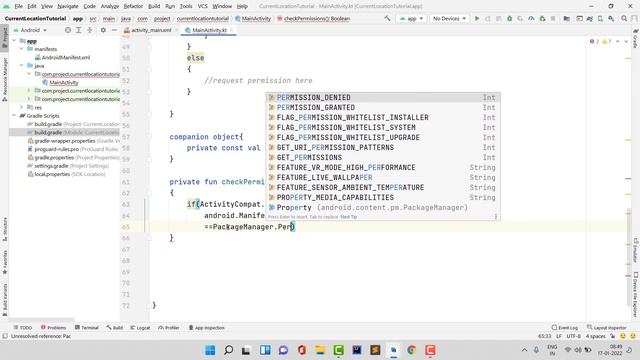The image size is (640, 360).
Task: Open the Tools menu
Action: click(x=186, y=6)
